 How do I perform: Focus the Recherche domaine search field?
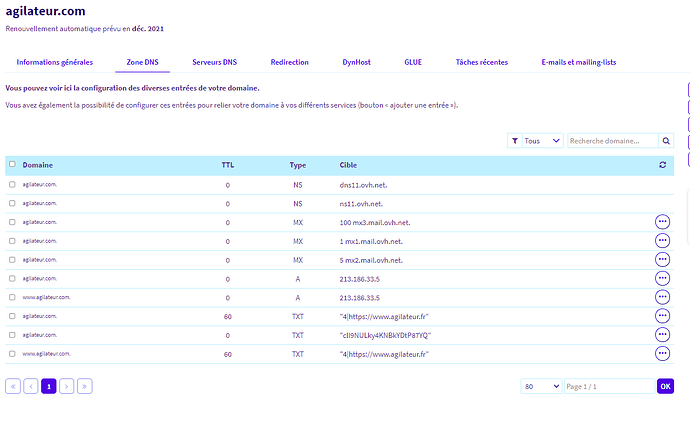[x=613, y=141]
